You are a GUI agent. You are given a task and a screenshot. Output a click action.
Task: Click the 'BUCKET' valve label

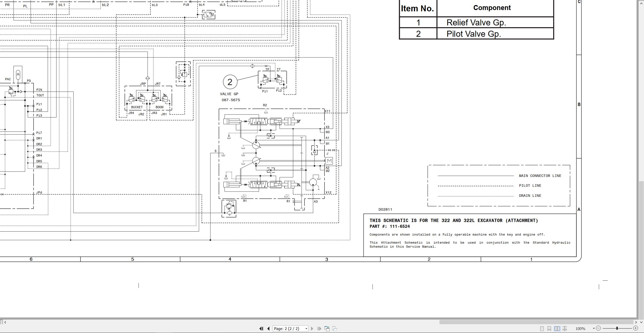[137, 107]
